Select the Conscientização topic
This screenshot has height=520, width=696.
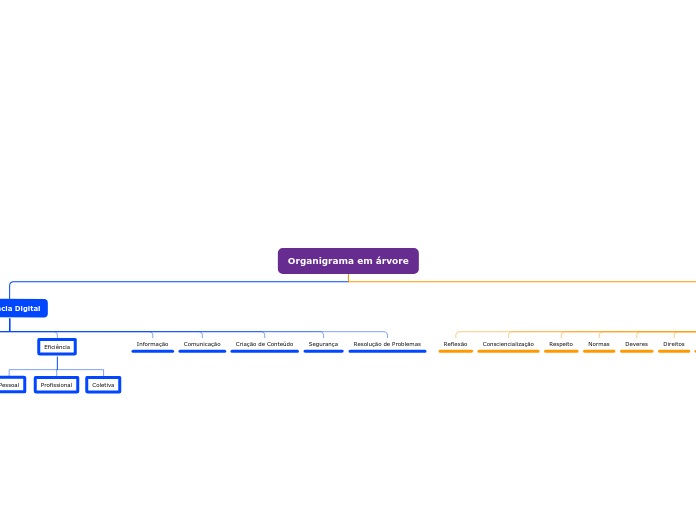click(x=508, y=345)
